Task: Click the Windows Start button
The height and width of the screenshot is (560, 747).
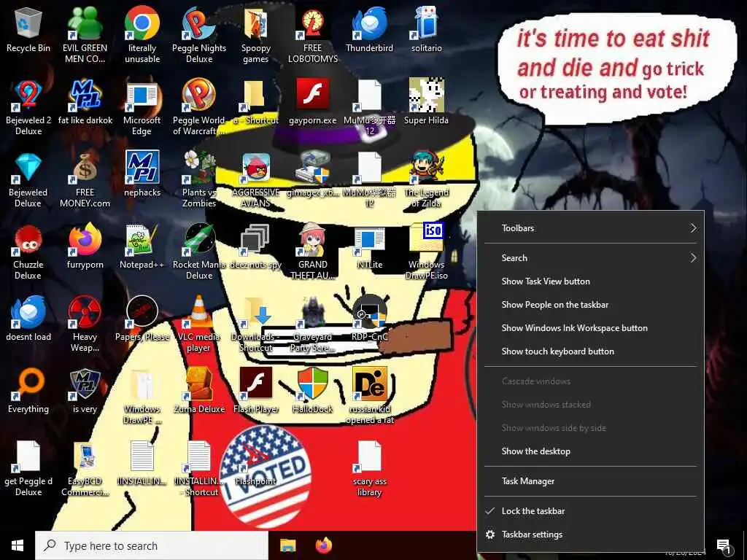Action: coord(18,545)
